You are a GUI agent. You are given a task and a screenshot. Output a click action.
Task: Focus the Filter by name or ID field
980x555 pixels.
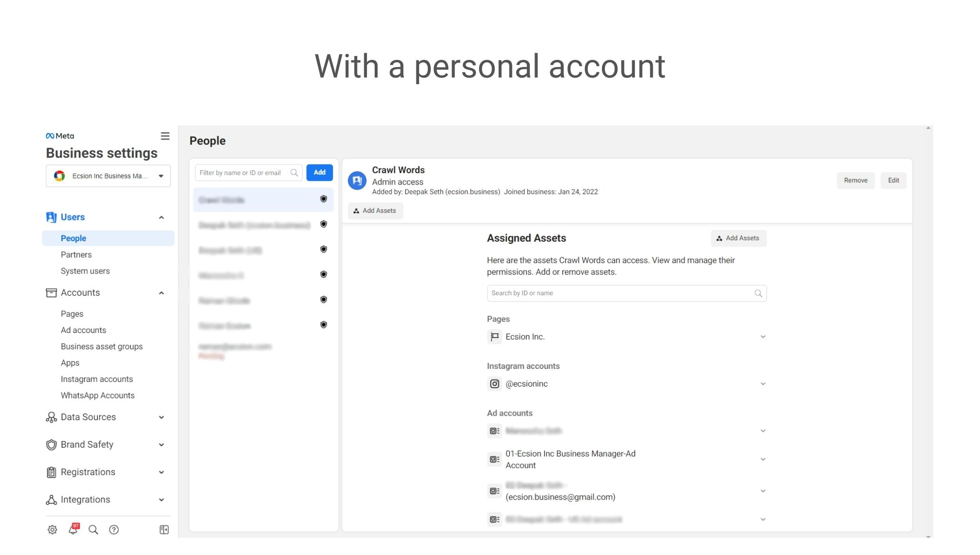click(248, 173)
